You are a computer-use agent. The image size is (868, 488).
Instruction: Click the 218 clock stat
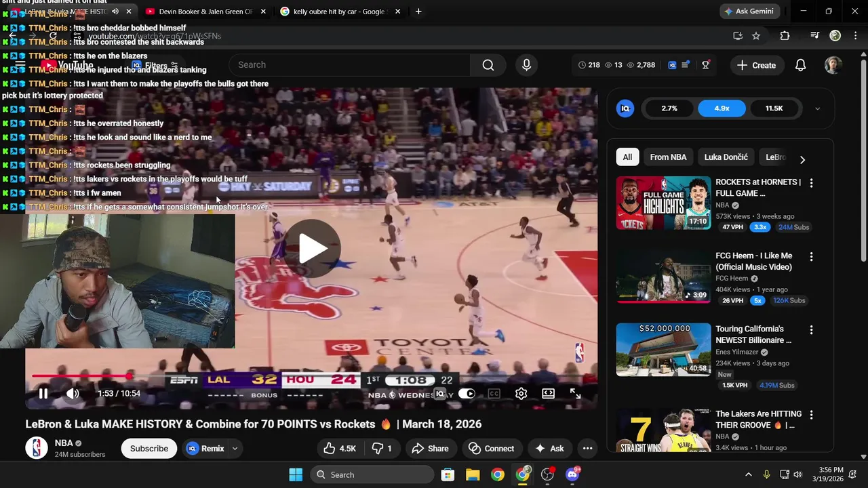[x=589, y=65]
